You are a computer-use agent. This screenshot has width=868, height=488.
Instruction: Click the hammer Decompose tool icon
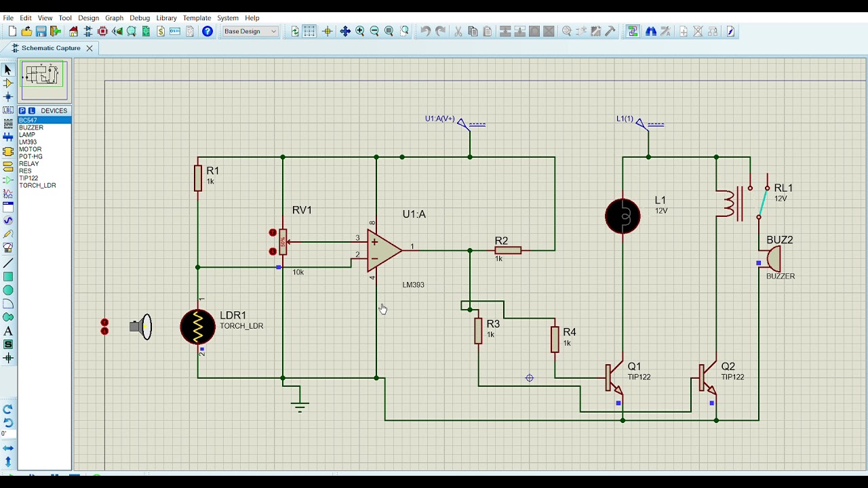pyautogui.click(x=610, y=31)
